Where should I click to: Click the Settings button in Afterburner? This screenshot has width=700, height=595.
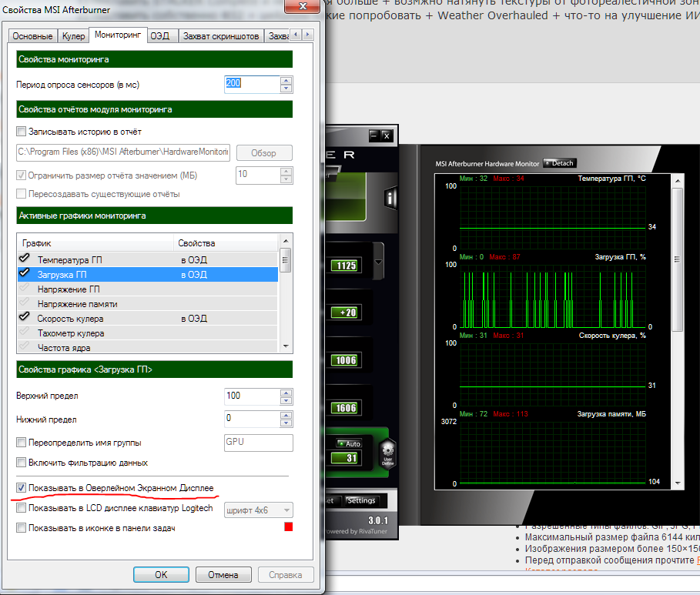[361, 500]
